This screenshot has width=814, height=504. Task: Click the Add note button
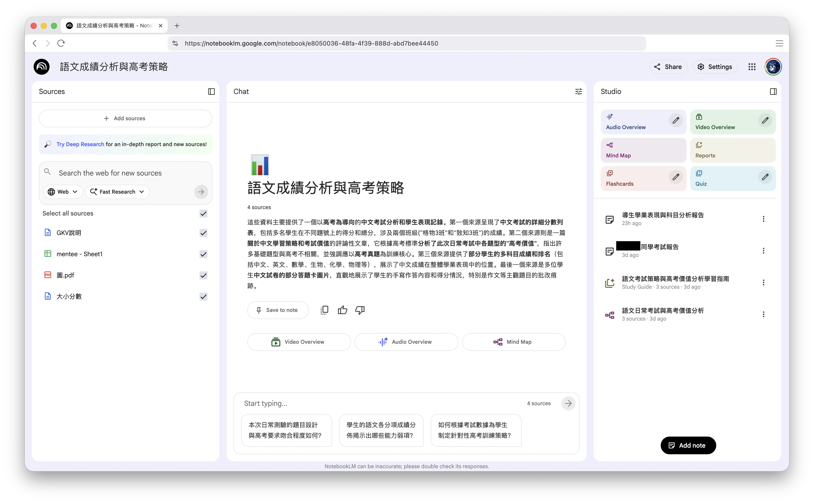[688, 445]
